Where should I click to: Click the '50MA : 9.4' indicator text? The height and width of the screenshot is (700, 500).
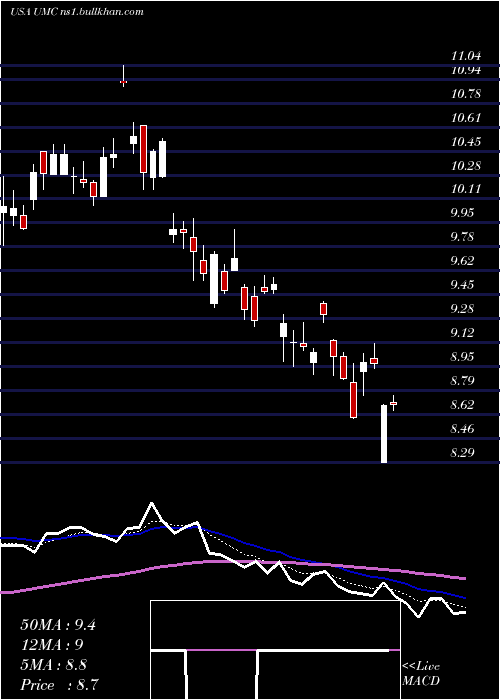58,625
